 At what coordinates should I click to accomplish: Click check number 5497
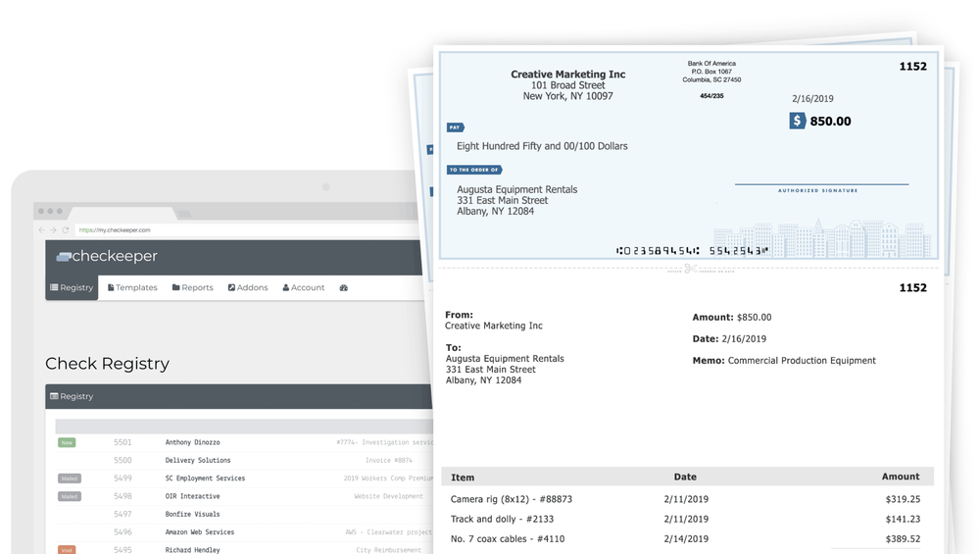click(x=122, y=514)
